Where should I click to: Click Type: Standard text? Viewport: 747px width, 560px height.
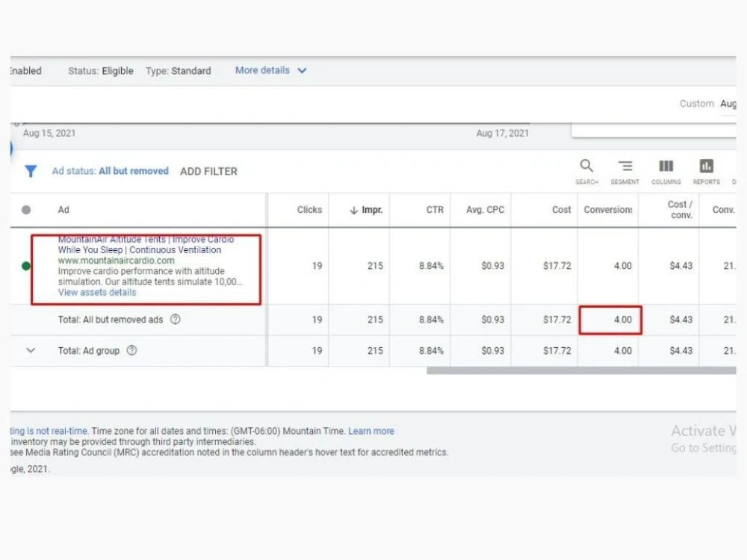click(x=179, y=71)
